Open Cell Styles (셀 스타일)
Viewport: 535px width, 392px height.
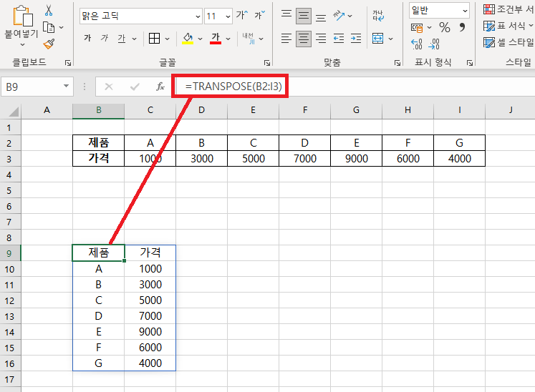click(509, 43)
